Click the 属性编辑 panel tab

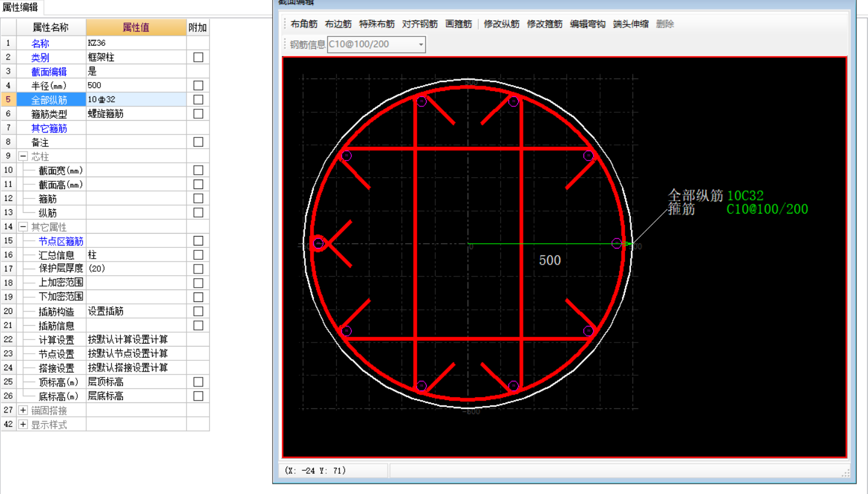coord(20,7)
